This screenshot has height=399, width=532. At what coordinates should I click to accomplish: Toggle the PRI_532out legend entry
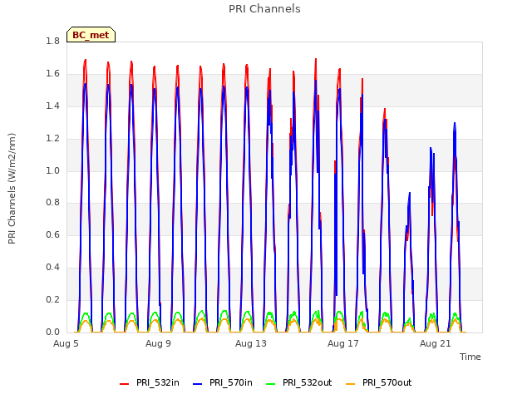click(x=299, y=383)
